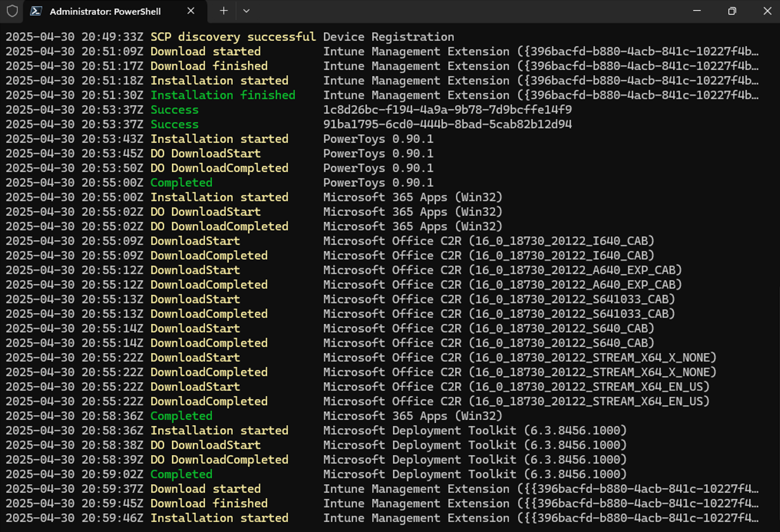This screenshot has height=532, width=780.
Task: Click the shield icon in the title bar
Action: [x=13, y=11]
